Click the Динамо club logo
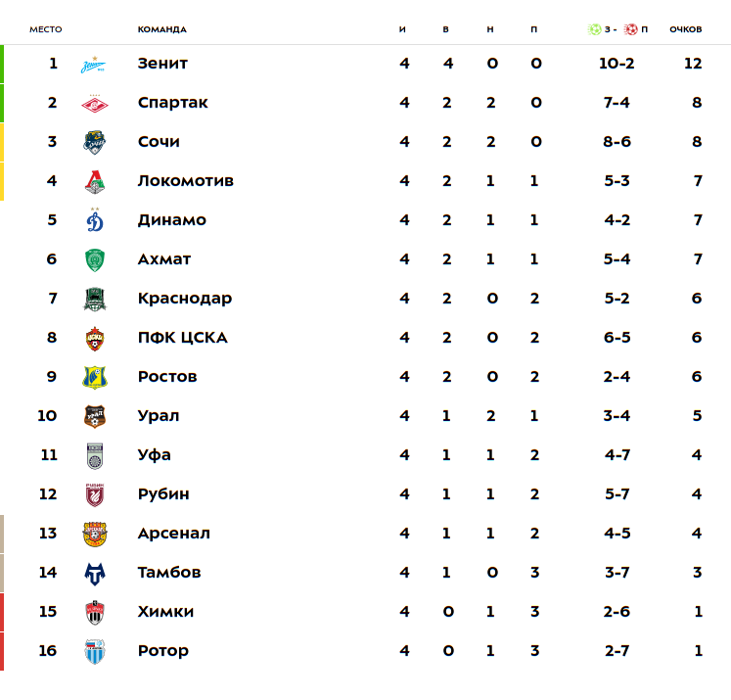Viewport: 731px width, 700px height. 95,220
